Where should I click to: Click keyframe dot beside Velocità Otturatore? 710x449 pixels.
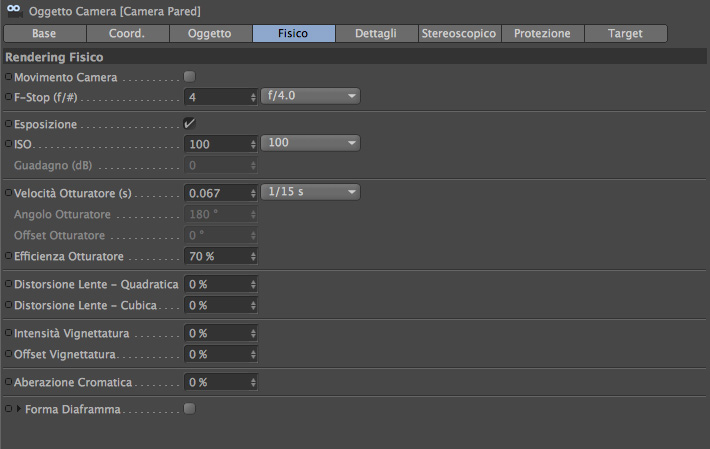(9, 192)
